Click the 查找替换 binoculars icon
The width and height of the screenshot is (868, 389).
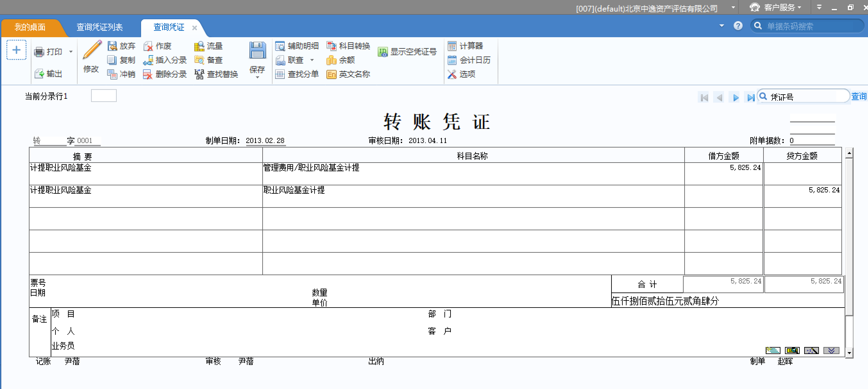click(199, 74)
